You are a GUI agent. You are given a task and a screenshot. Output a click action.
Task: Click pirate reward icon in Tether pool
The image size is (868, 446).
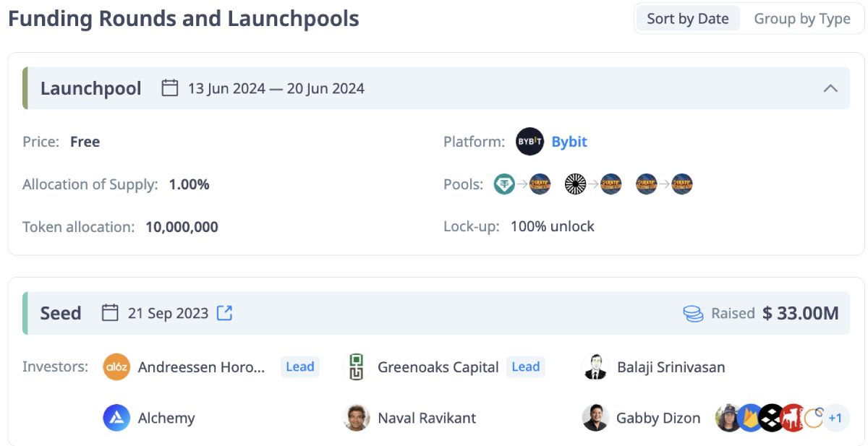[540, 184]
